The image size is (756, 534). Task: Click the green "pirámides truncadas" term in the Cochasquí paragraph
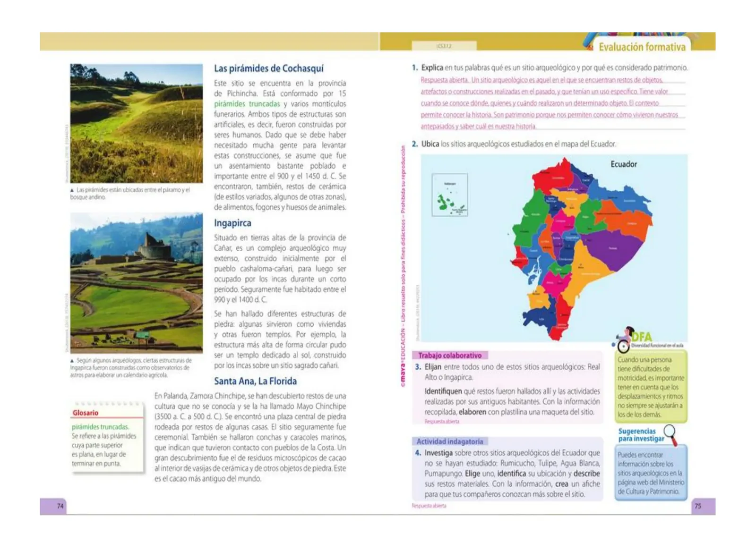click(x=247, y=104)
